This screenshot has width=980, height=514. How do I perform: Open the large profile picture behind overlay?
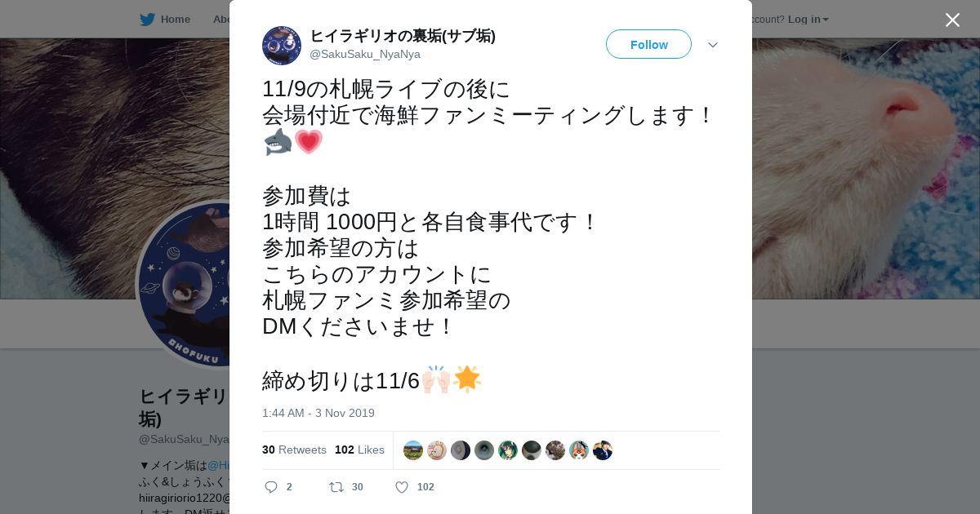184,286
